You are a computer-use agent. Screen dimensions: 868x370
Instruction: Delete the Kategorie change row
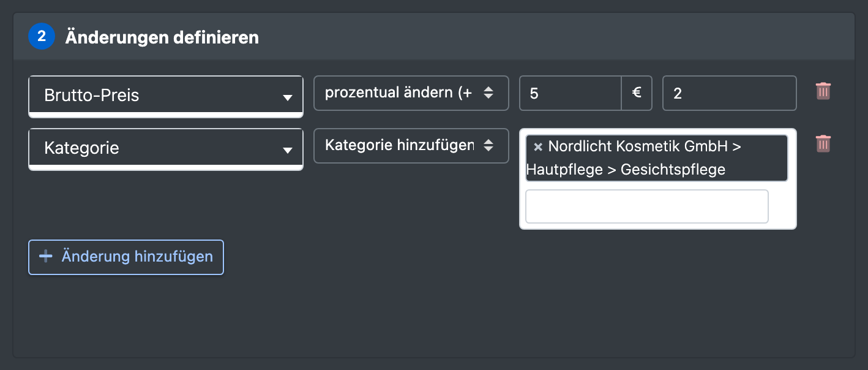click(823, 144)
